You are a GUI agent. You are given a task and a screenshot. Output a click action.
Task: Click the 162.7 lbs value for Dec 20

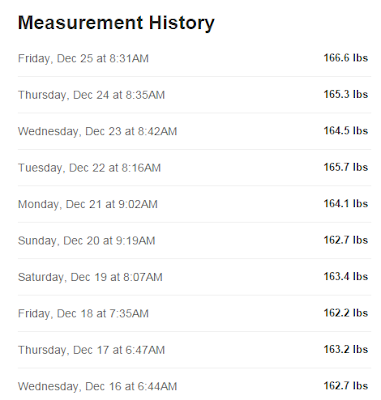pyautogui.click(x=346, y=240)
